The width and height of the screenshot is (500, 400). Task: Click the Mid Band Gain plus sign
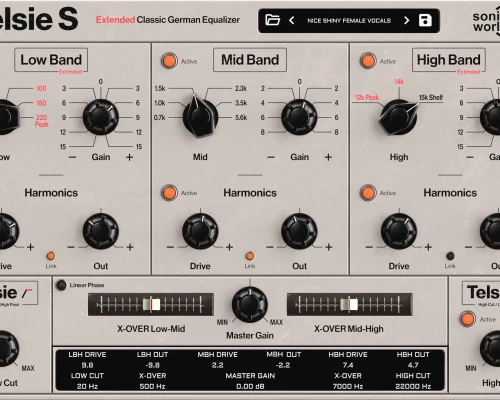328,157
